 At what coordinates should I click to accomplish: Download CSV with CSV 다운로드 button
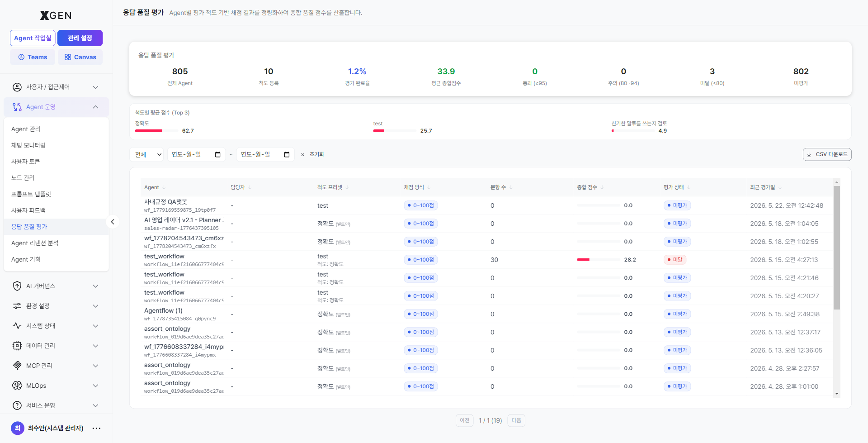(x=827, y=154)
